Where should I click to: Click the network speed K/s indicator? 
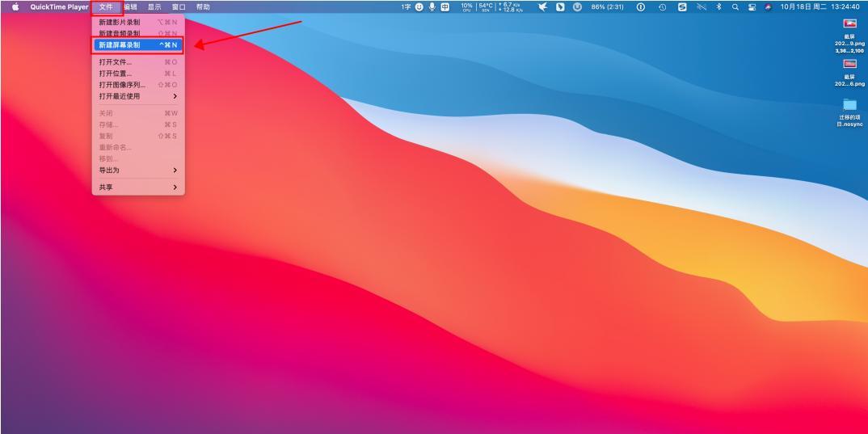[x=511, y=7]
